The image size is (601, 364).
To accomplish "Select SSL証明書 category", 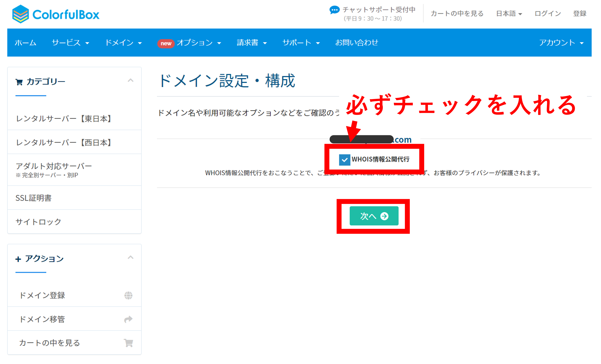I will coord(74,198).
